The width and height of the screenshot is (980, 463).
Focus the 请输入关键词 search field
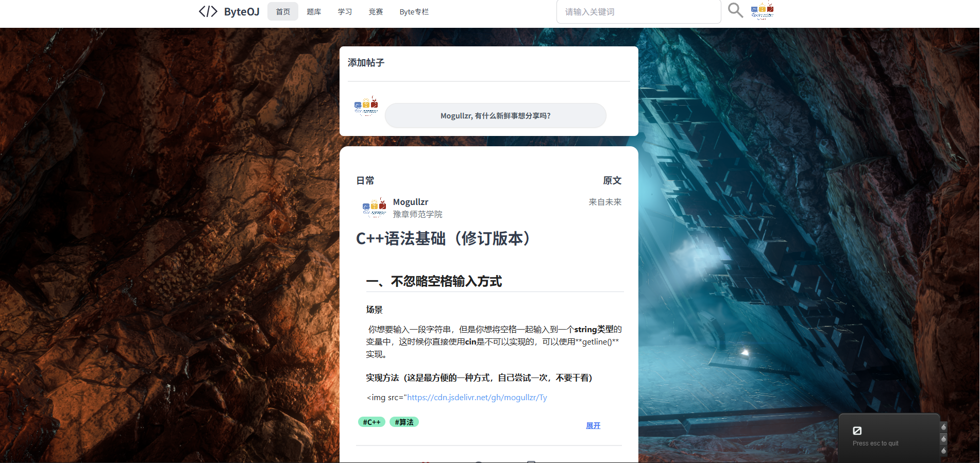(638, 11)
